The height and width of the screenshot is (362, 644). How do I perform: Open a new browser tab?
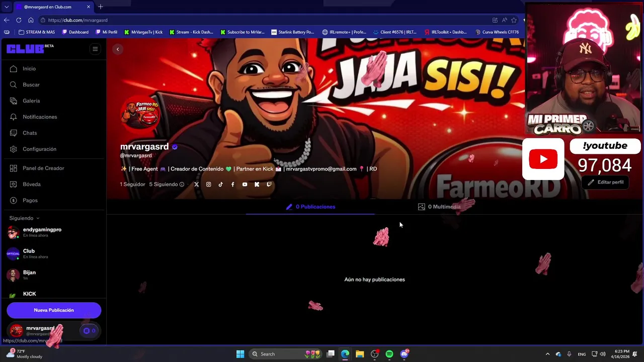coord(101,7)
